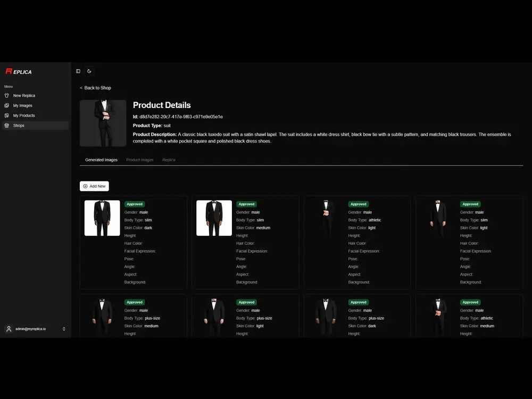Open My Images menu item
This screenshot has height=399, width=532.
[35, 105]
